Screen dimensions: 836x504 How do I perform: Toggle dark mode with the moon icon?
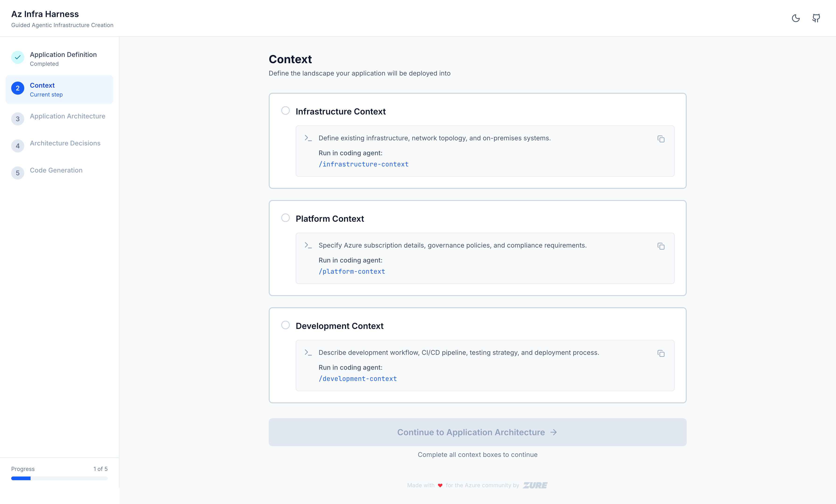tap(796, 18)
